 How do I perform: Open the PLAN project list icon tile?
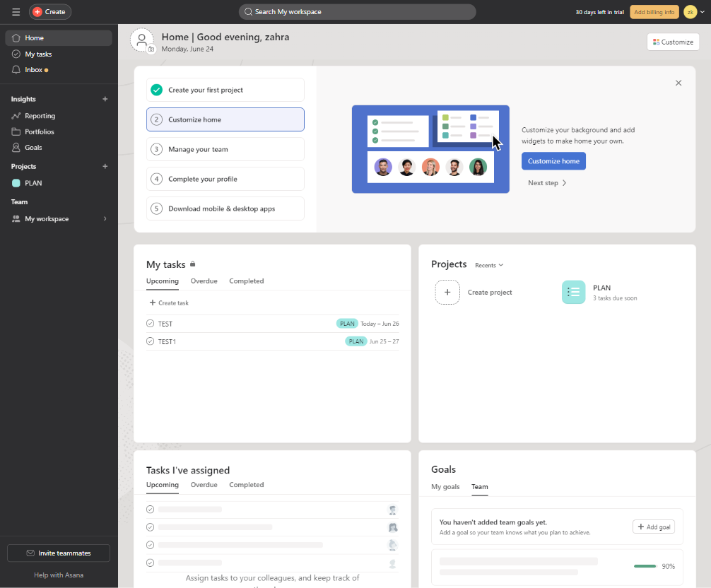573,292
